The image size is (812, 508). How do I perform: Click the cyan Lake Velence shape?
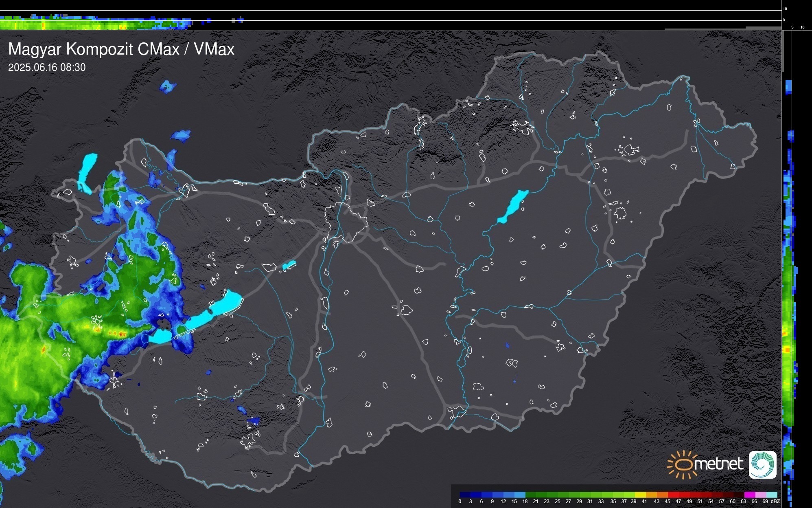289,265
